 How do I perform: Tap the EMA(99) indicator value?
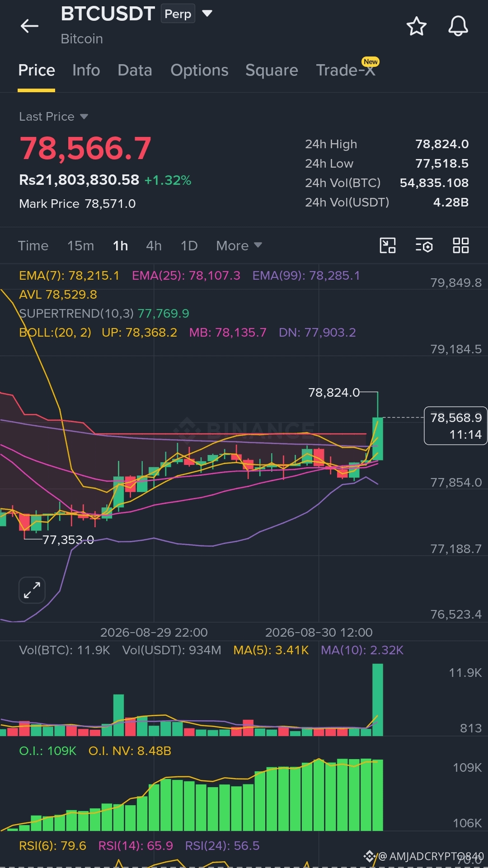(x=306, y=275)
